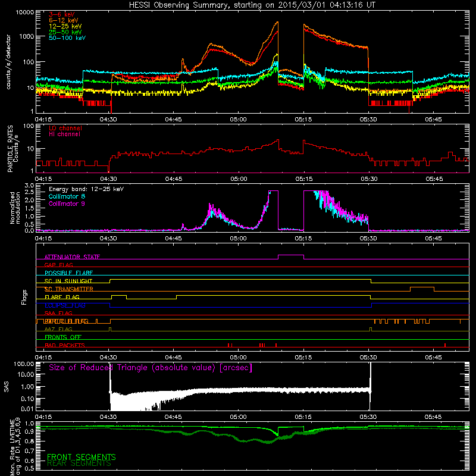Select the Collimator 9 legend entry
The image size is (476, 476).
click(x=67, y=203)
